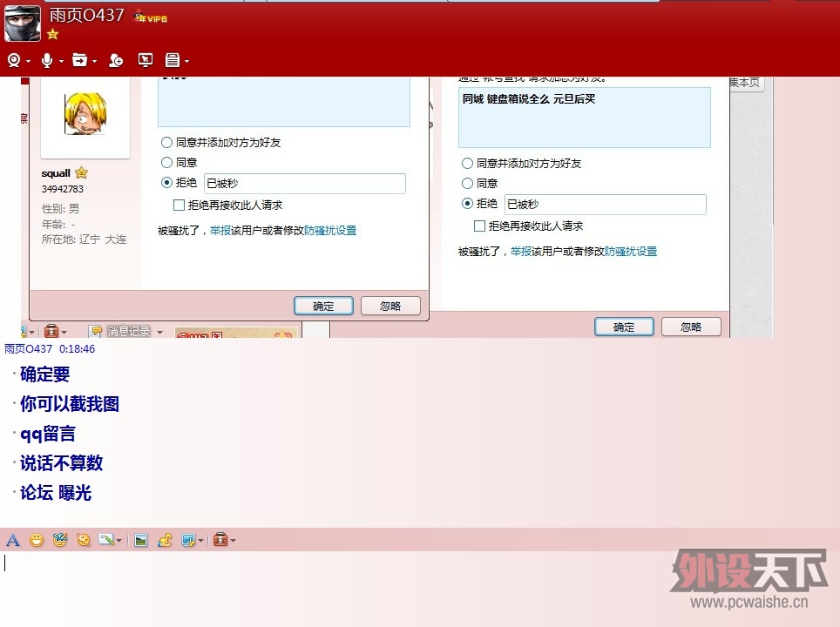840x627 pixels.
Task: Click '确定' button in the right dialog
Action: (x=624, y=327)
